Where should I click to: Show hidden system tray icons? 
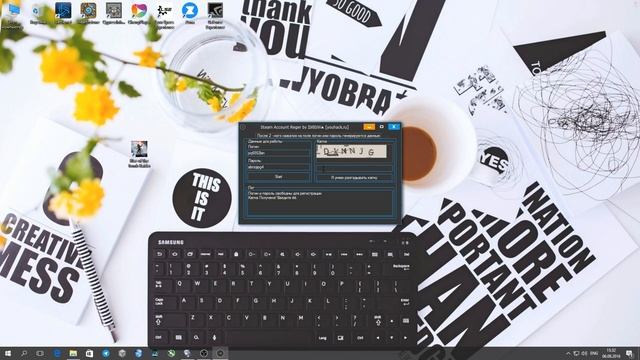coord(568,353)
